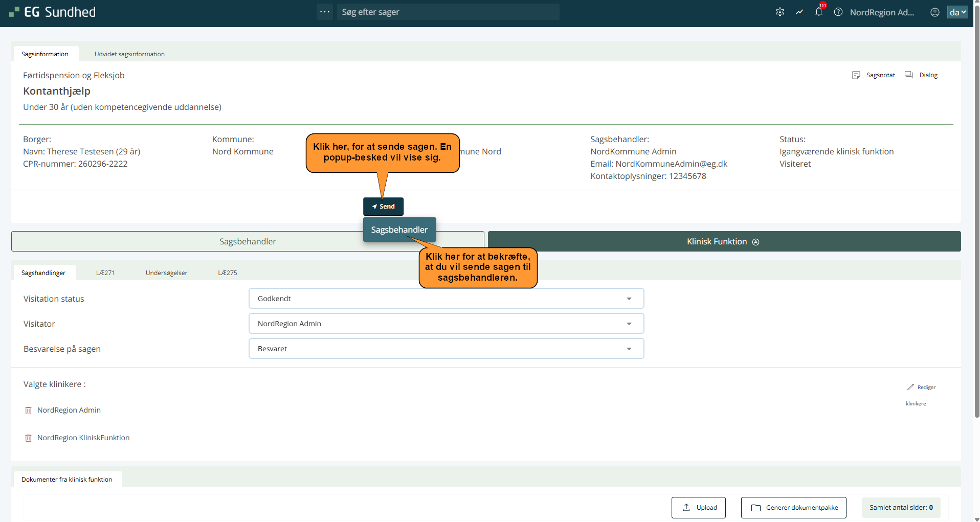The height and width of the screenshot is (522, 980).
Task: Open the user profile icon
Action: (x=934, y=12)
